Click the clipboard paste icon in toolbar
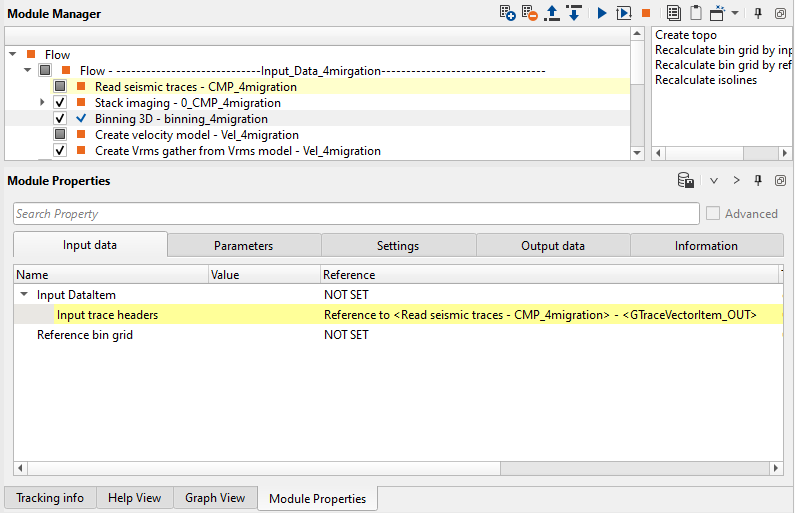This screenshot has width=795, height=513. click(x=696, y=13)
